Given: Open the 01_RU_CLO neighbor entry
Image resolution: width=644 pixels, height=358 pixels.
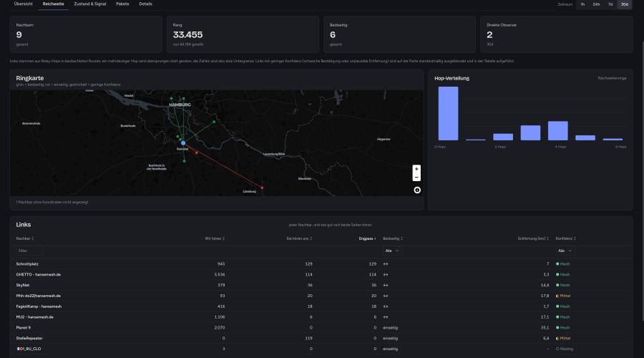Looking at the screenshot, I should 29,349.
